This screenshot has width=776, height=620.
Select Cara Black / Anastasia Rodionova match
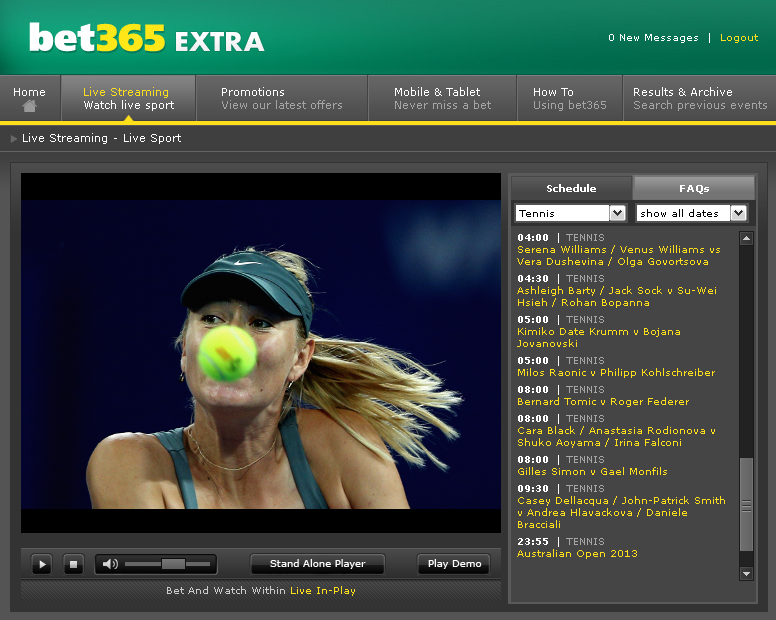point(616,436)
